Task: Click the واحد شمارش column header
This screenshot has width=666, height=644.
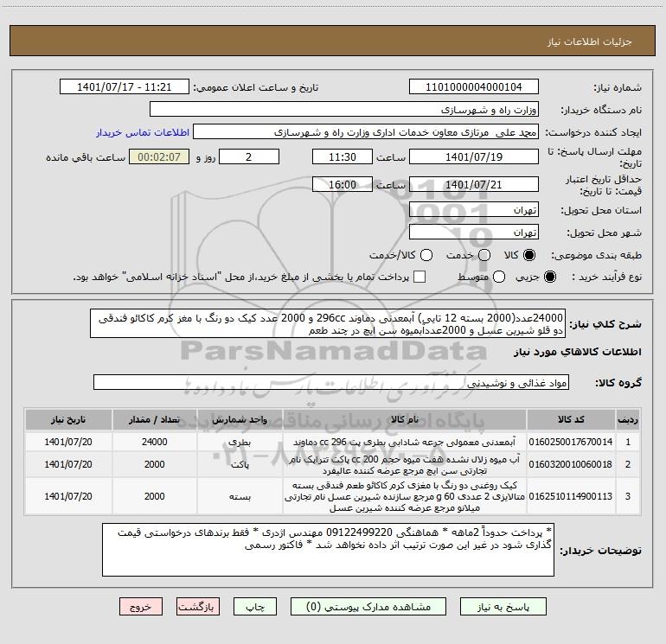Action: pyautogui.click(x=240, y=419)
